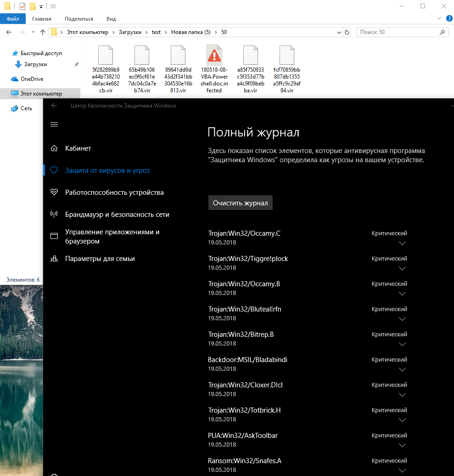Click the PUA:Win32/AskToolbar threat name
The image size is (454, 476).
(243, 436)
